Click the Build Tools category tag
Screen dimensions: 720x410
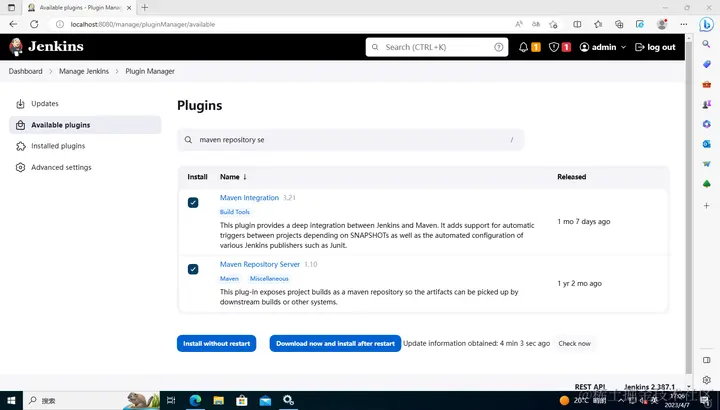click(235, 212)
